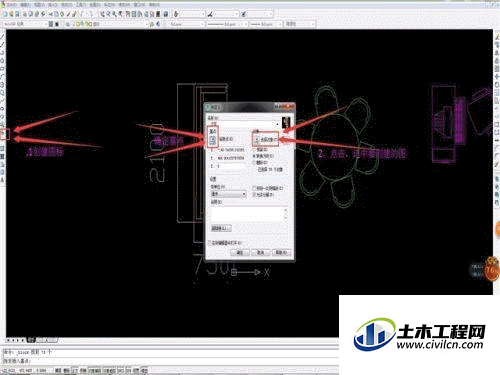The width and height of the screenshot is (500, 375).
Task: Click the Model tab below drawing area
Action: point(31,340)
